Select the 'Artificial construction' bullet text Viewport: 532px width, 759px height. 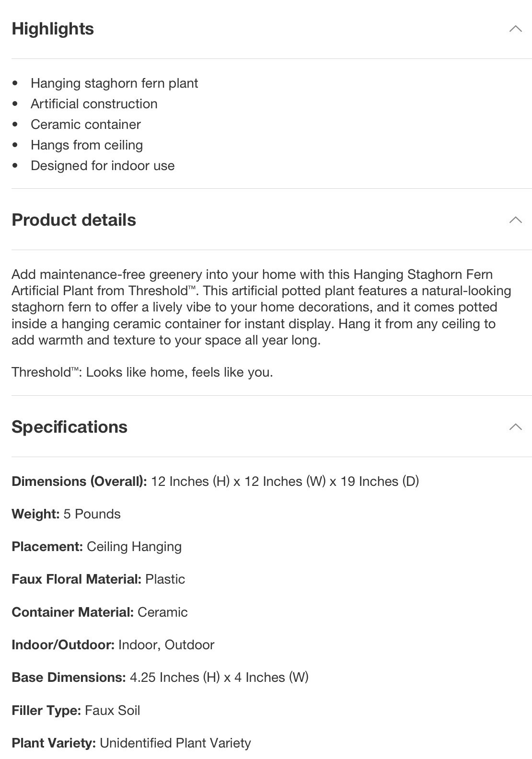[94, 104]
